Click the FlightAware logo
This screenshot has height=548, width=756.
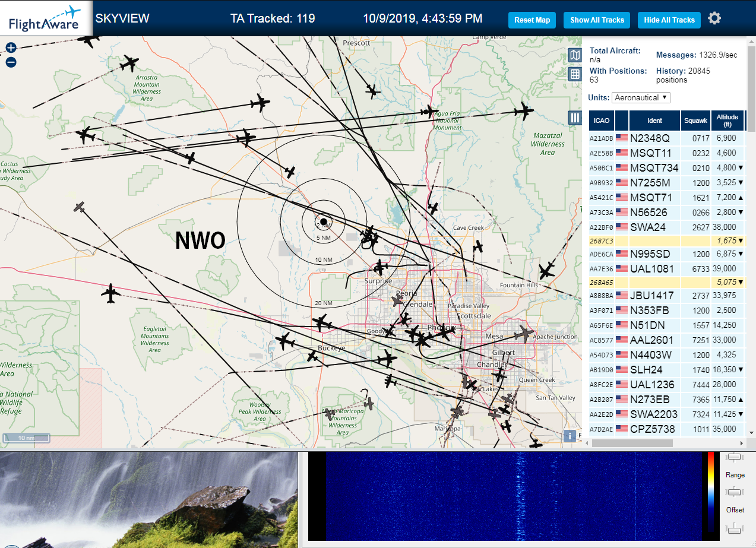point(45,18)
